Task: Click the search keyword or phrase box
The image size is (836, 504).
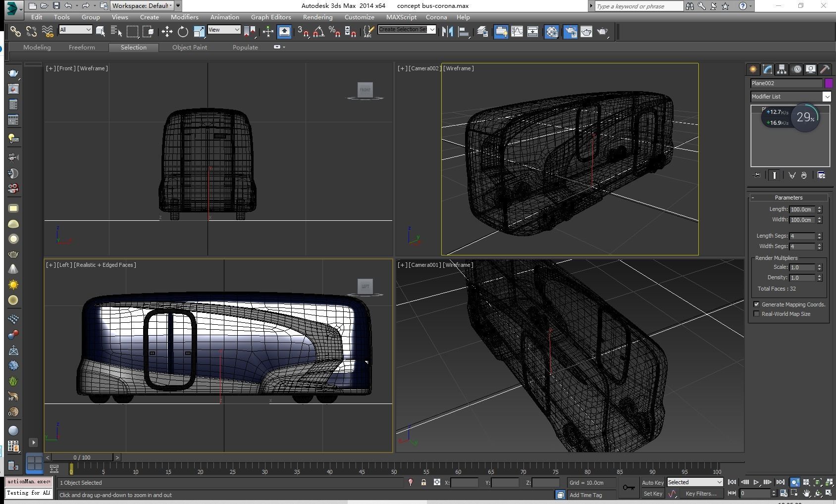Action: (639, 6)
